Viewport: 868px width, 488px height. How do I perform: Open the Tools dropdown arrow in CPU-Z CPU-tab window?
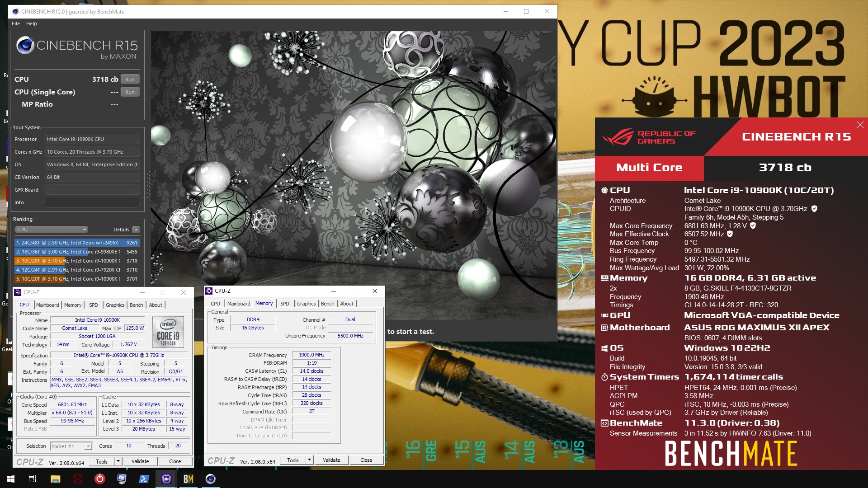pos(118,461)
